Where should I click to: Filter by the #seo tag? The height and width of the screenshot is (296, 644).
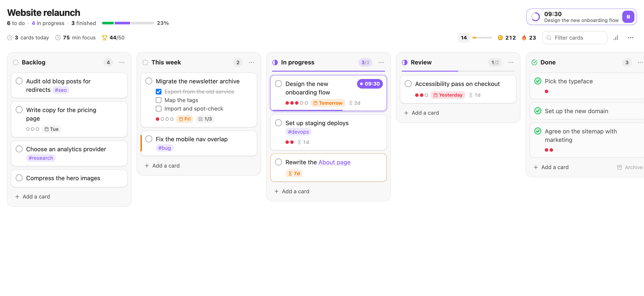[60, 90]
